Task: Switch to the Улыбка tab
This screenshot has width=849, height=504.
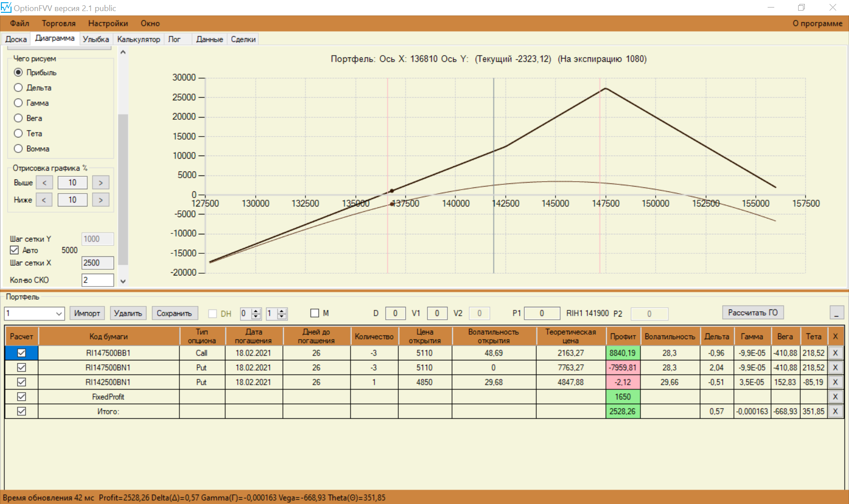Action: pyautogui.click(x=96, y=39)
